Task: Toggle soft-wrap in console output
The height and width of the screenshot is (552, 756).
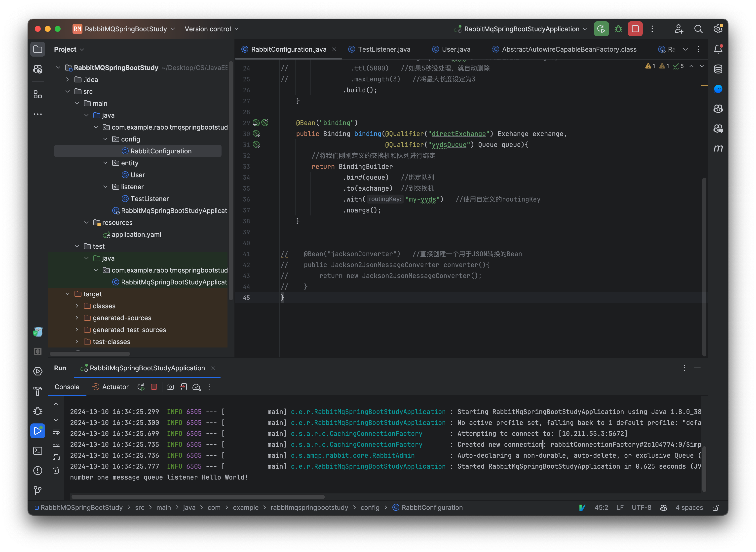Action: [x=56, y=431]
